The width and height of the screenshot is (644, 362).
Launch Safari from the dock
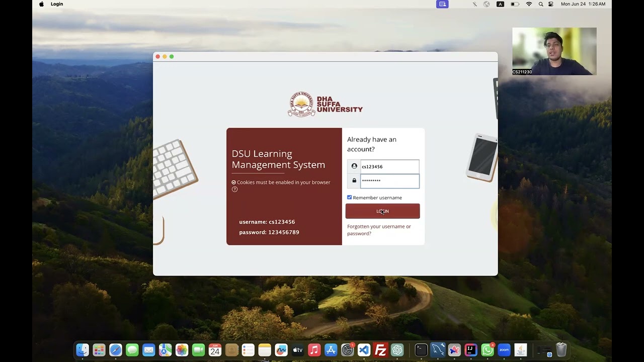pyautogui.click(x=116, y=350)
